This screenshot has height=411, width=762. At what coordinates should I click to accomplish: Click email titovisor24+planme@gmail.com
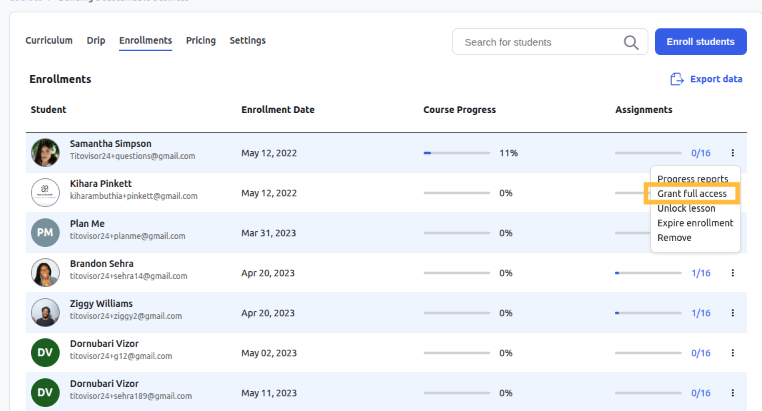(127, 236)
